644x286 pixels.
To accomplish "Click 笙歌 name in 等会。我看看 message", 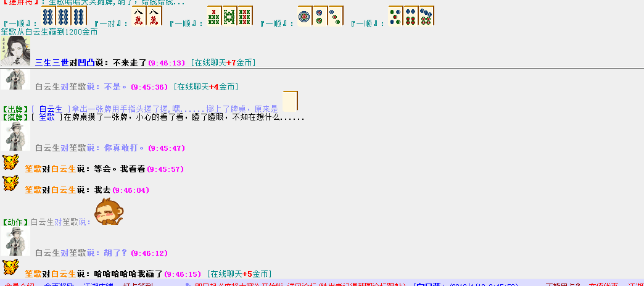I will click(x=33, y=169).
